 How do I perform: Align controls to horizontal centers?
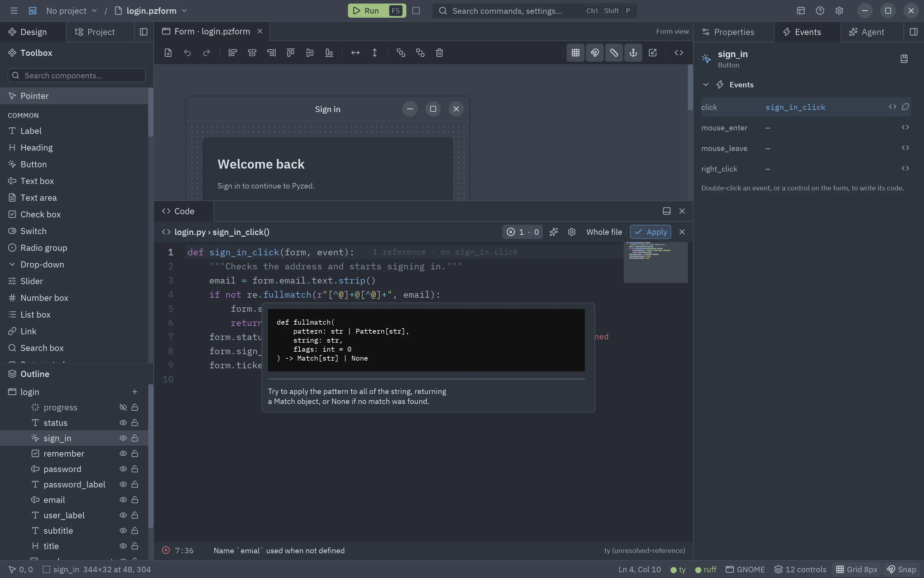point(252,53)
